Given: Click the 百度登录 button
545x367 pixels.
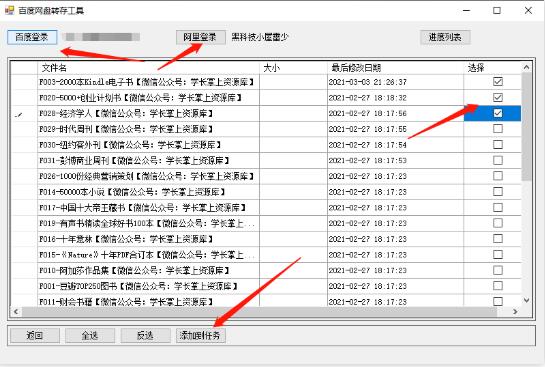Looking at the screenshot, I should pyautogui.click(x=32, y=37).
